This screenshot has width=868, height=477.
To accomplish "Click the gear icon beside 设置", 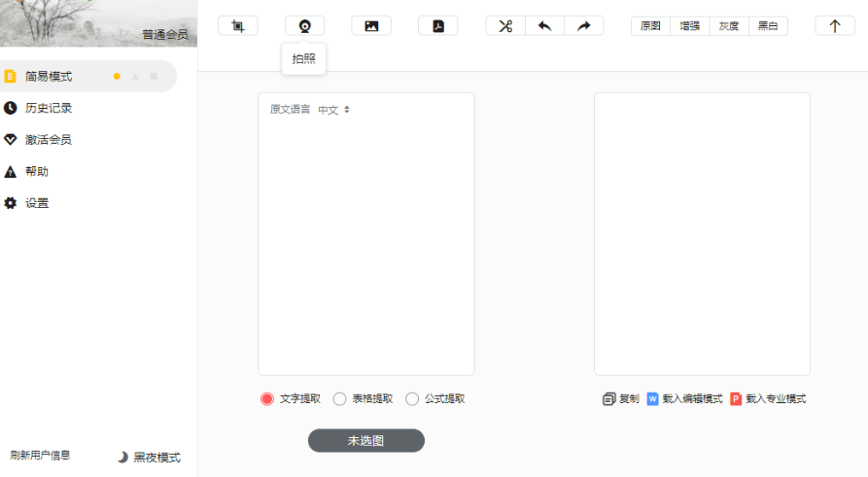I will pos(10,203).
